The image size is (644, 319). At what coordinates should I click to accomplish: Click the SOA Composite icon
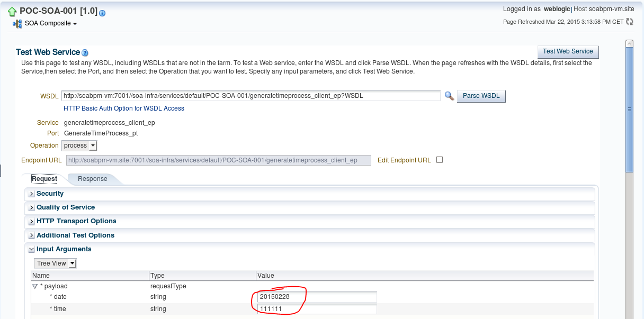click(17, 24)
